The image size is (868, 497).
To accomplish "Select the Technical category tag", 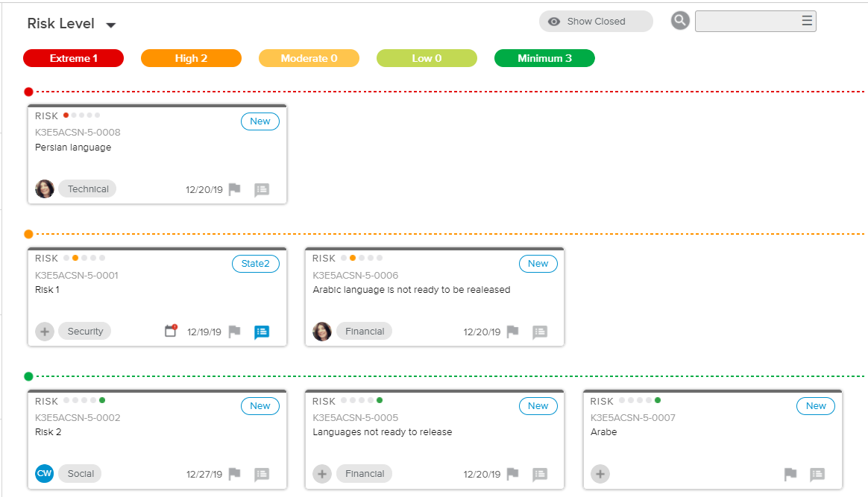I will point(87,189).
